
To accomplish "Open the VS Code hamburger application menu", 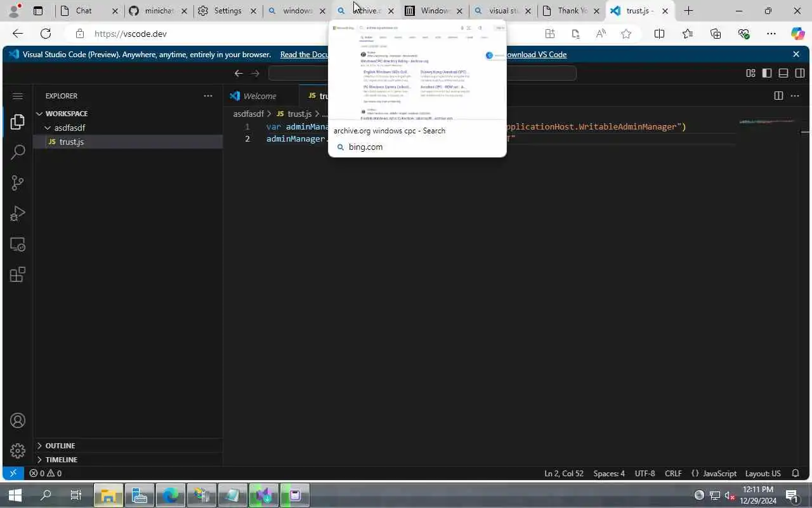I will click(x=18, y=96).
